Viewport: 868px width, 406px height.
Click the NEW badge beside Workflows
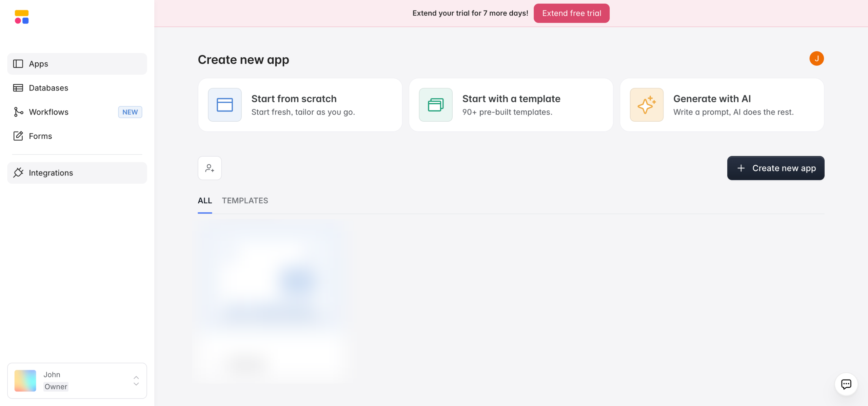(130, 112)
